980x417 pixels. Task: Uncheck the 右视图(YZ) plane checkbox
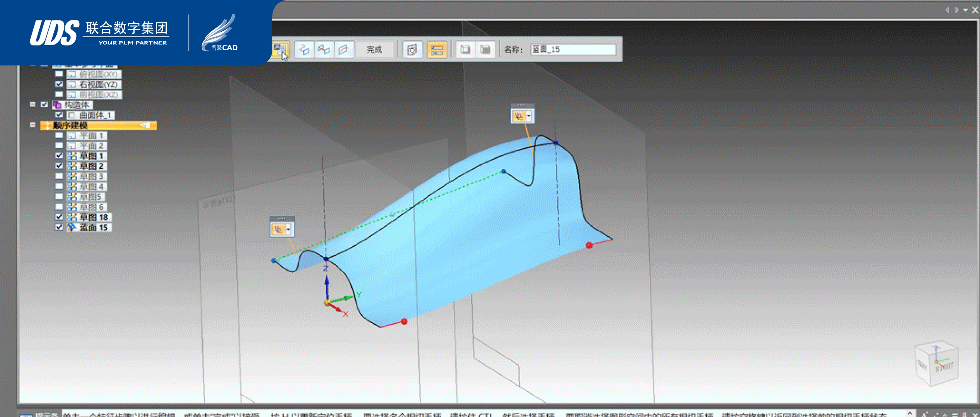click(59, 84)
